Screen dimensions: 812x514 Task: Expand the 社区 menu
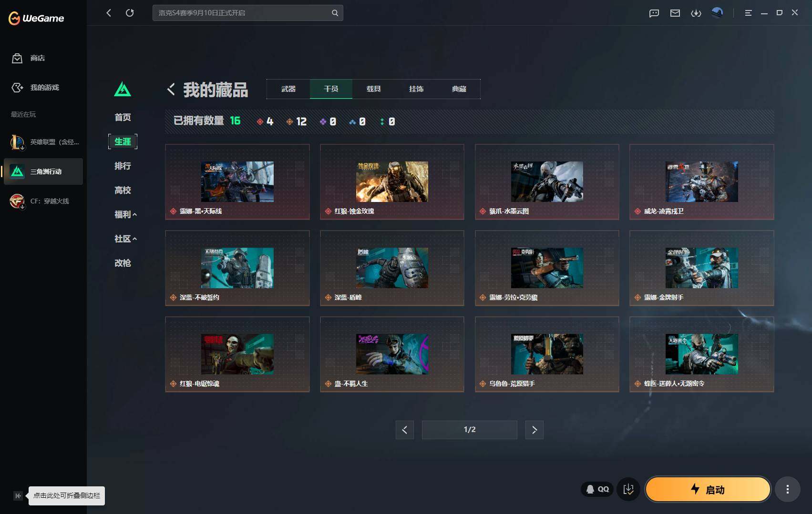tap(125, 239)
